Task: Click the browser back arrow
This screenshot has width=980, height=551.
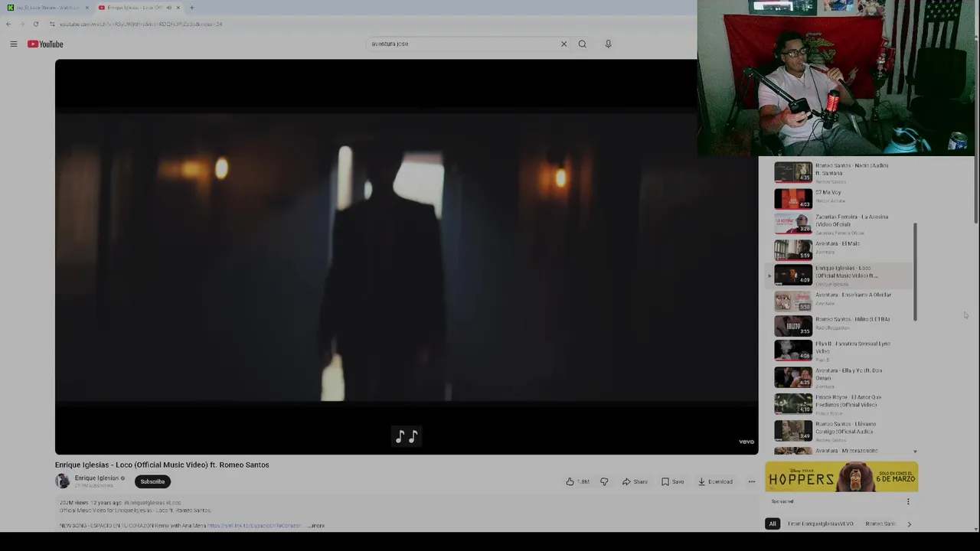Action: (8, 24)
